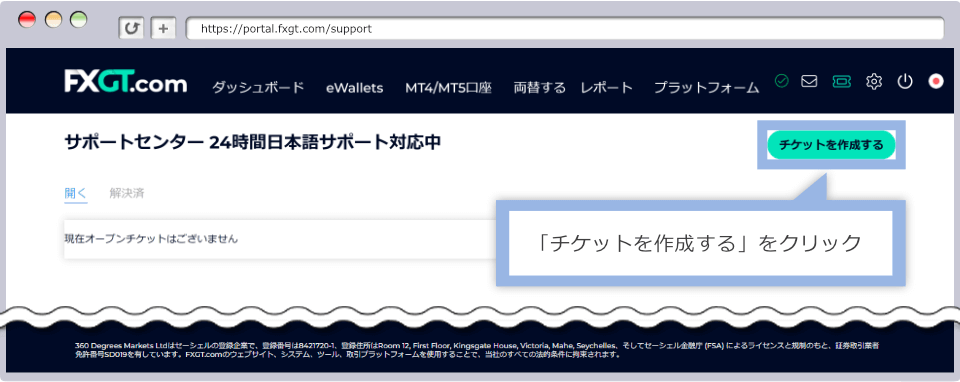Open the mail envelope icon
960x382 pixels.
pos(809,81)
